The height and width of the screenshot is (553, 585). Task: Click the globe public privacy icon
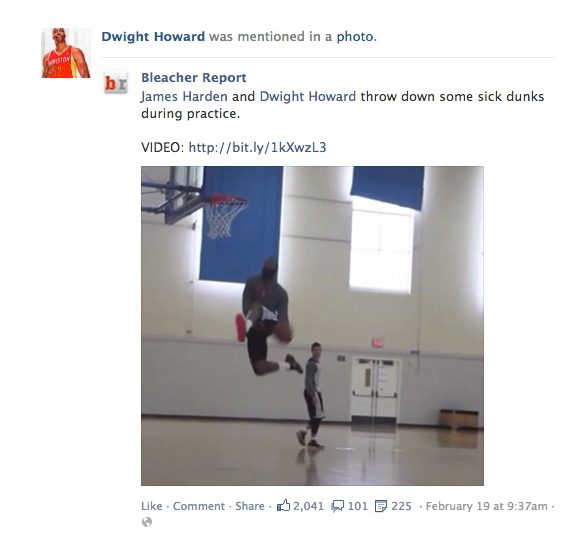(147, 522)
